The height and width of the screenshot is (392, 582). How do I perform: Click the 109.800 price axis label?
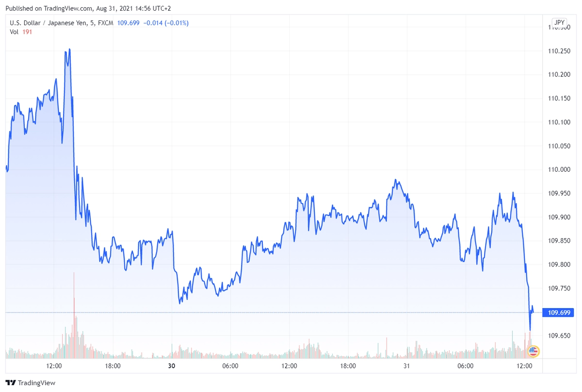559,265
